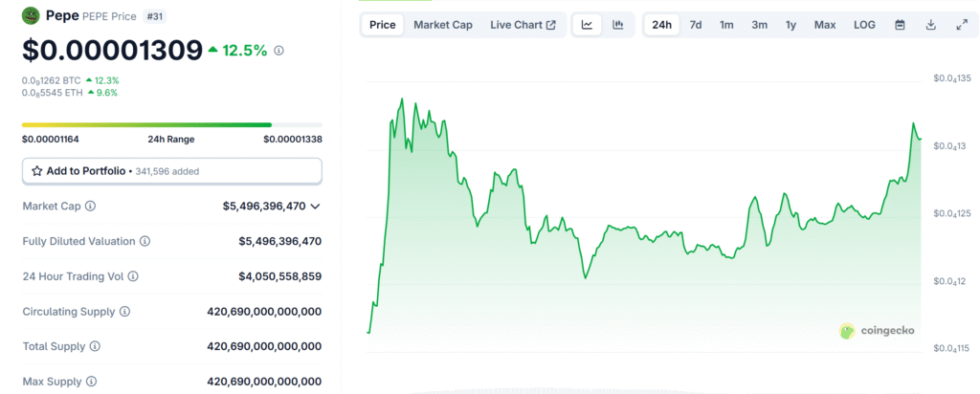Download the chart data

930,25
